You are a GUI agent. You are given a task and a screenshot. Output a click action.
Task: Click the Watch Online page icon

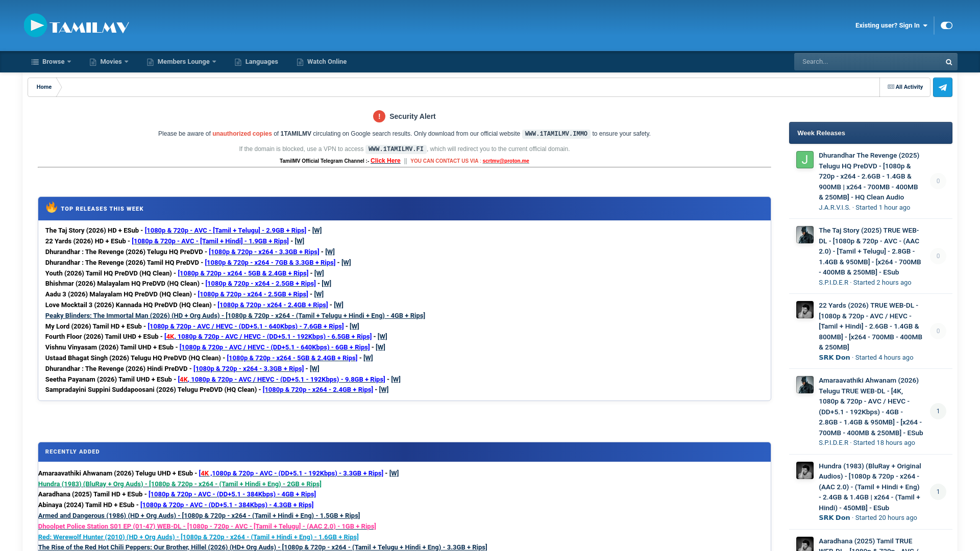coord(300,62)
